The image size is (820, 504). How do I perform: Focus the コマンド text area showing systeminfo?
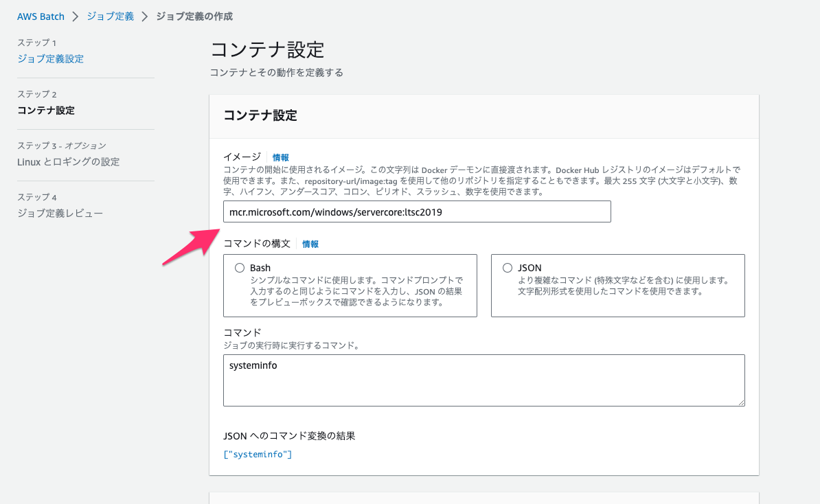pyautogui.click(x=483, y=380)
